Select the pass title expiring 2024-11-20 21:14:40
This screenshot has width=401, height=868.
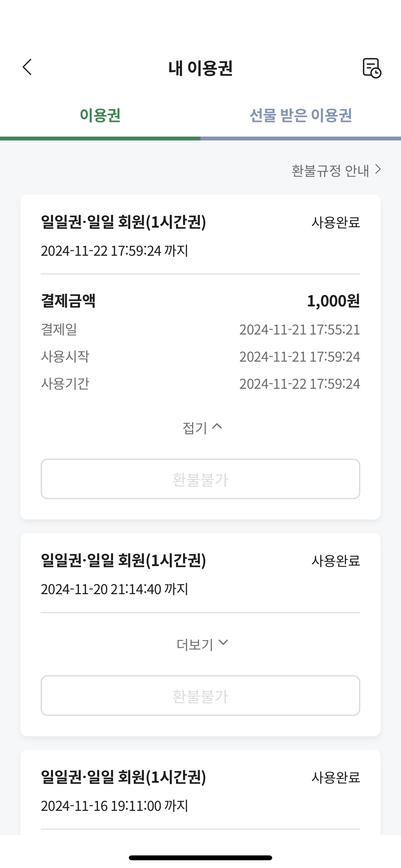(x=123, y=560)
